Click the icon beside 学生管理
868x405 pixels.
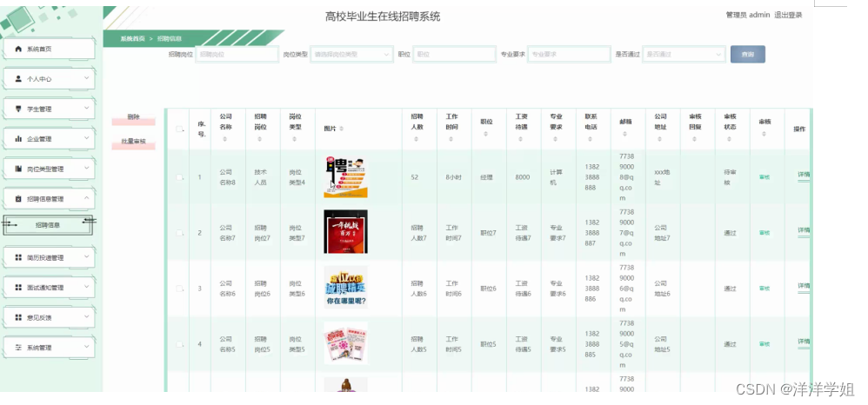coord(18,109)
